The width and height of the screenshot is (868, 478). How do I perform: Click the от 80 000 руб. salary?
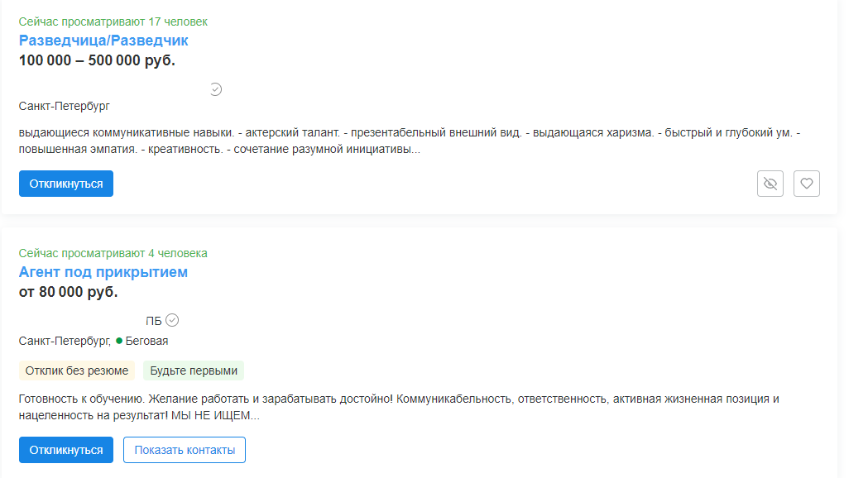(68, 292)
